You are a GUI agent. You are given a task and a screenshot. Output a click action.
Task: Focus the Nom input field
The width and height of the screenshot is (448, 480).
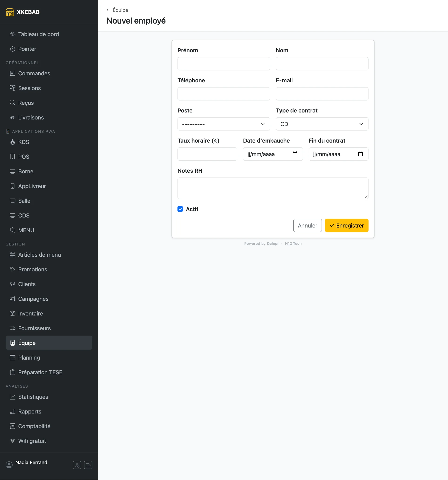(322, 64)
